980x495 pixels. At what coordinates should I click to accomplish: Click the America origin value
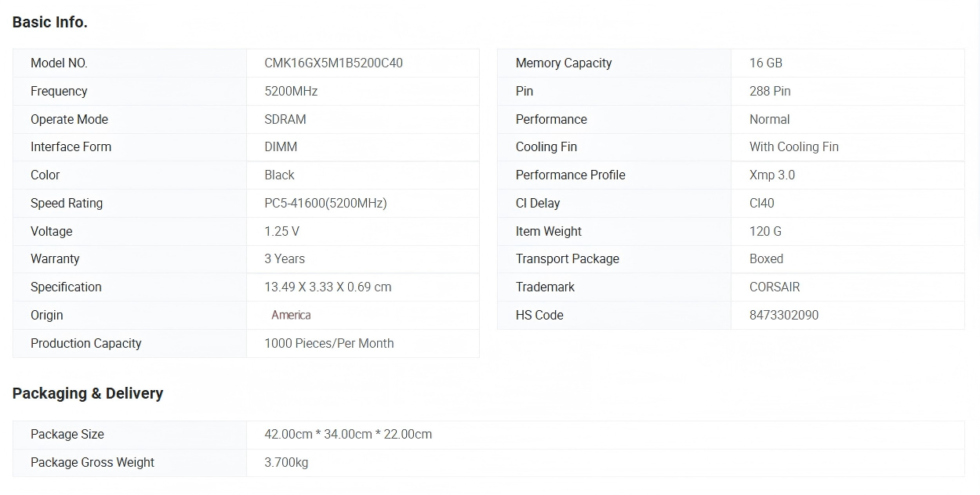click(x=291, y=315)
